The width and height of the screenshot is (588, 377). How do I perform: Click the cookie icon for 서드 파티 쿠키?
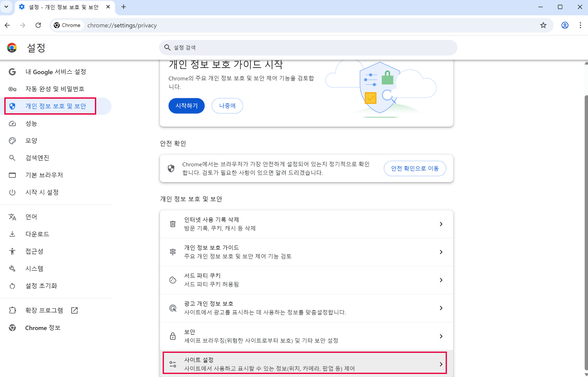click(173, 280)
